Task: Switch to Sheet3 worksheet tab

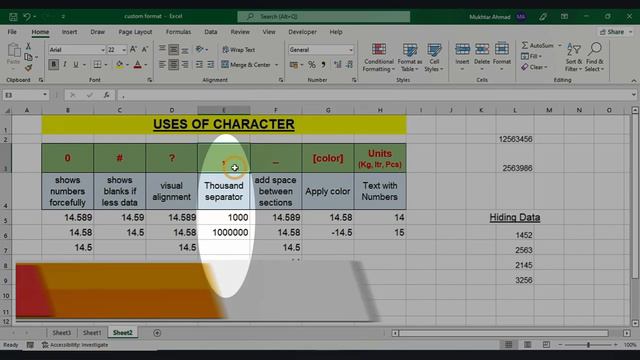Action: click(x=62, y=333)
